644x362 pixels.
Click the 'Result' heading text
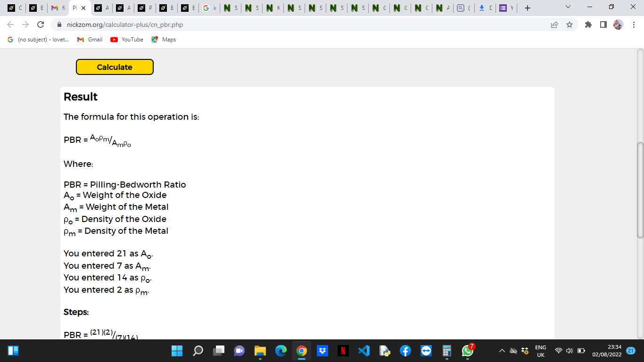pos(81,97)
